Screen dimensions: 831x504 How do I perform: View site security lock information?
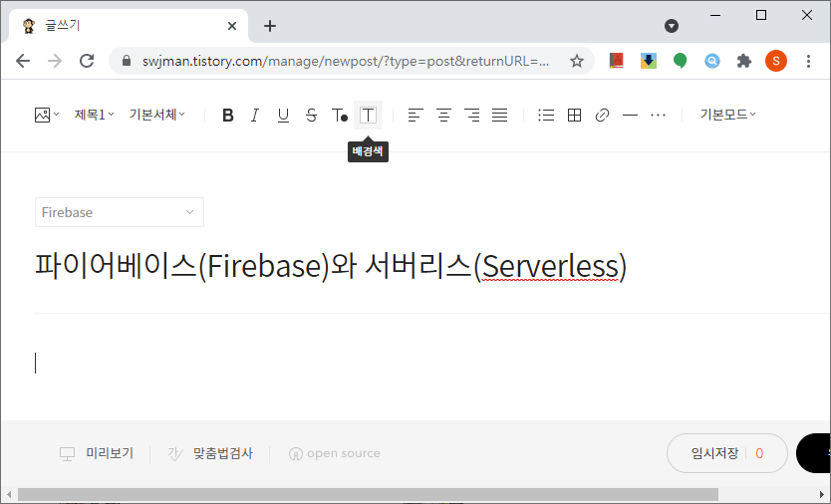click(127, 61)
